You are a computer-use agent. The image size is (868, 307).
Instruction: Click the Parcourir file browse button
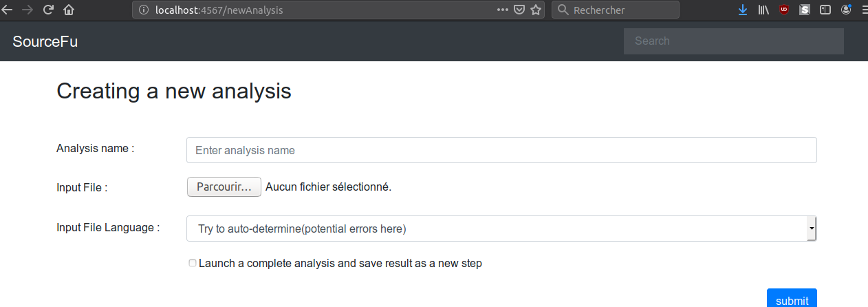(224, 187)
